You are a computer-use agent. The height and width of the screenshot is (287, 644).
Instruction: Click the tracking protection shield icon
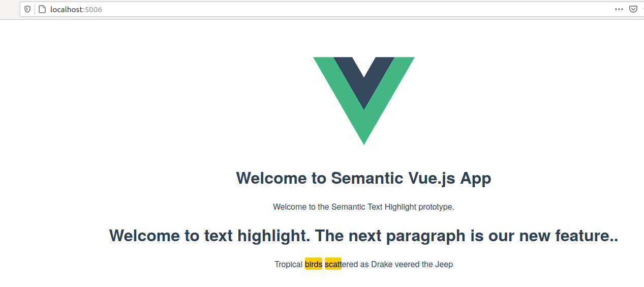[x=27, y=9]
